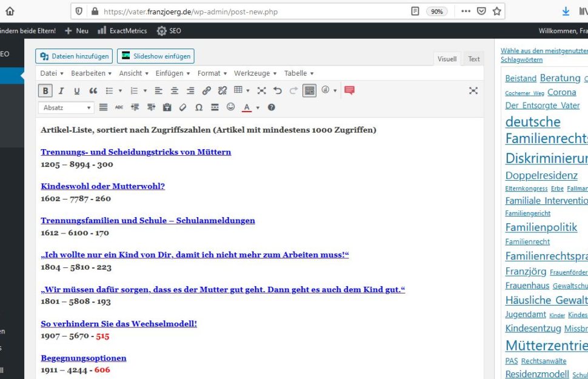Open bullet list style dropdown arrow
The height and width of the screenshot is (379, 588).
[121, 90]
